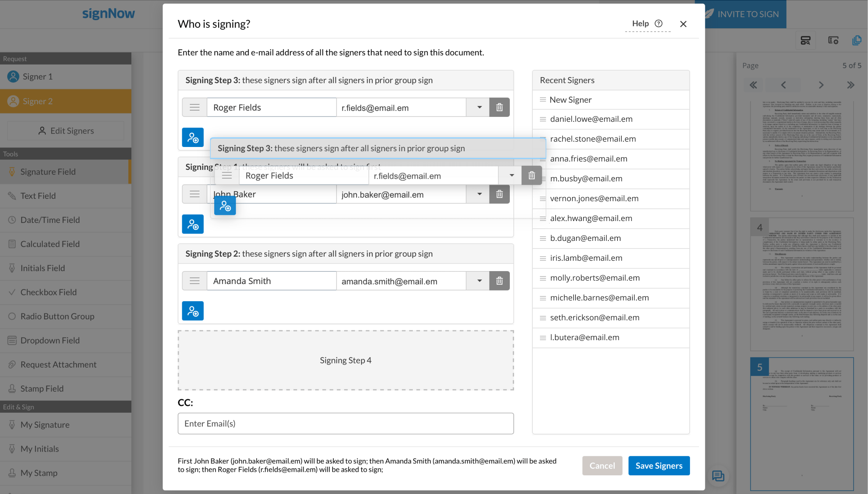The width and height of the screenshot is (868, 494).
Task: Click drag handle next to New Signer
Action: pos(543,100)
